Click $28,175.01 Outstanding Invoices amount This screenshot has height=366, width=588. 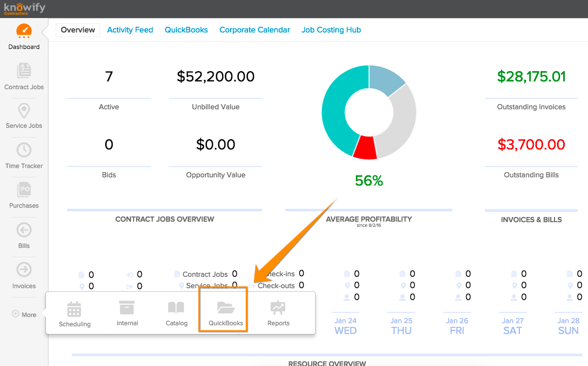click(531, 76)
